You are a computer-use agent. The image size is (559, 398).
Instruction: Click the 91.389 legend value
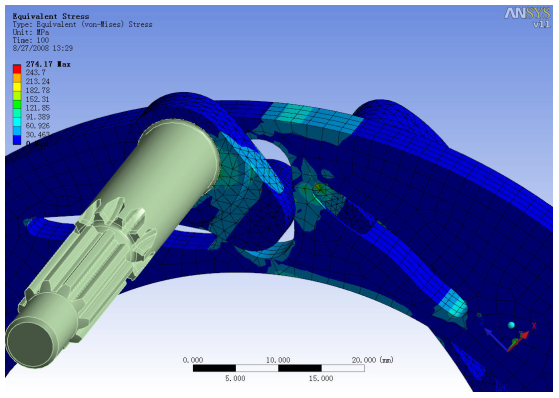point(37,117)
